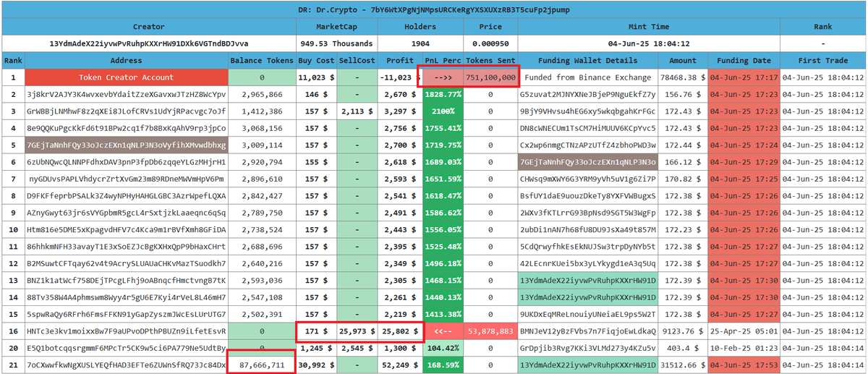Click the funding date 10-Feb-25 01:23
The height and width of the screenshot is (374, 868).
click(x=744, y=349)
